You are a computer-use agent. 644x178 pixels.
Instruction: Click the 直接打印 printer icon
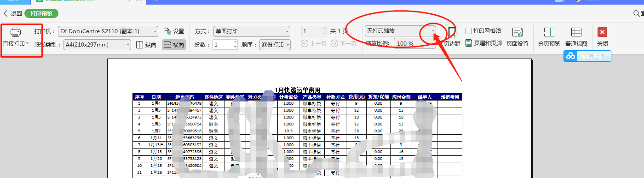click(16, 32)
